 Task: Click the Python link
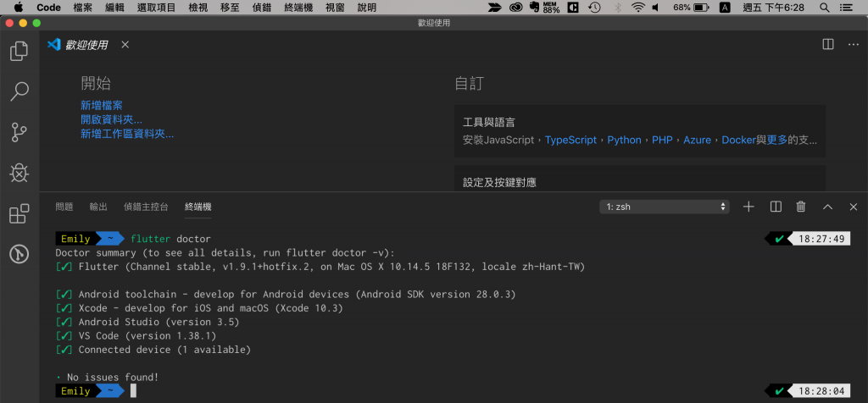(624, 140)
